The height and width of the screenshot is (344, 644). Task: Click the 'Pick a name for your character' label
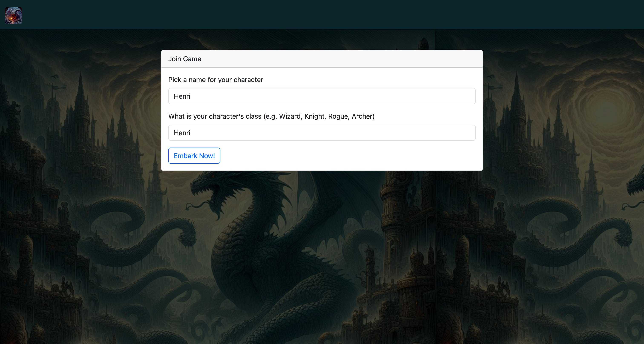point(216,80)
